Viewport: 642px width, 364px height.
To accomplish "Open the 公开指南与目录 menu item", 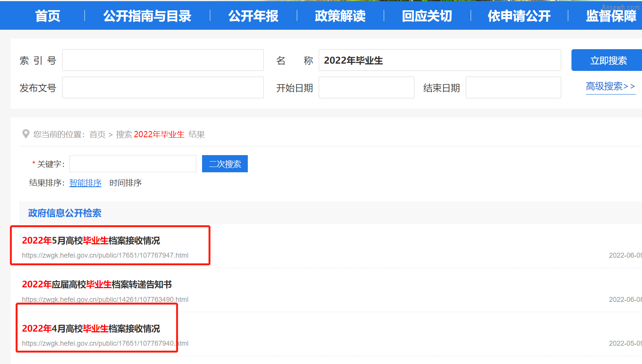I will 147,16.
